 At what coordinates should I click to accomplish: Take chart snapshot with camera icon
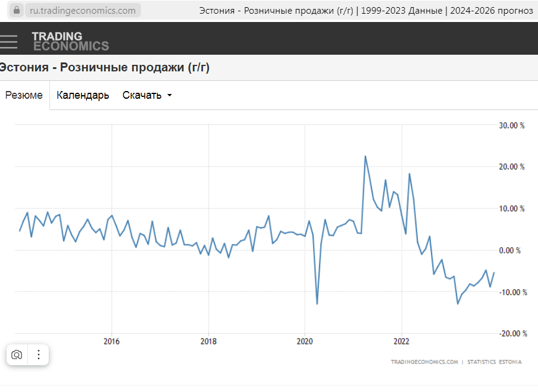coord(17,355)
